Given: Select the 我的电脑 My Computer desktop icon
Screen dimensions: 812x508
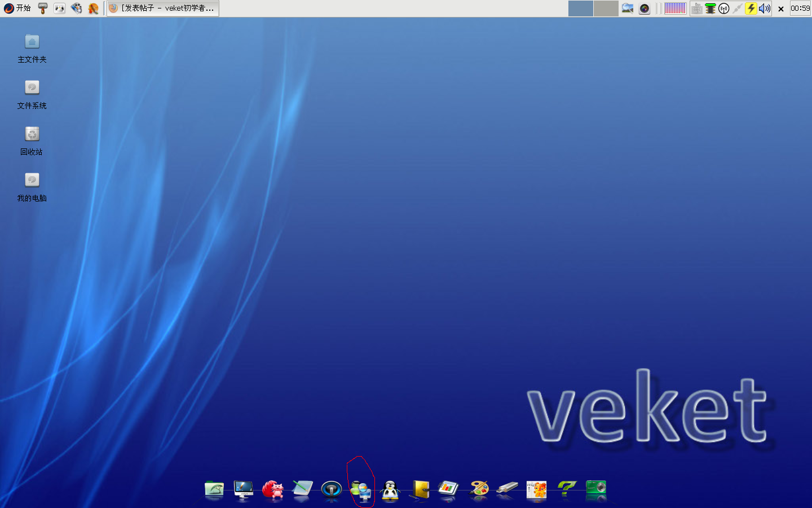Looking at the screenshot, I should 32,187.
